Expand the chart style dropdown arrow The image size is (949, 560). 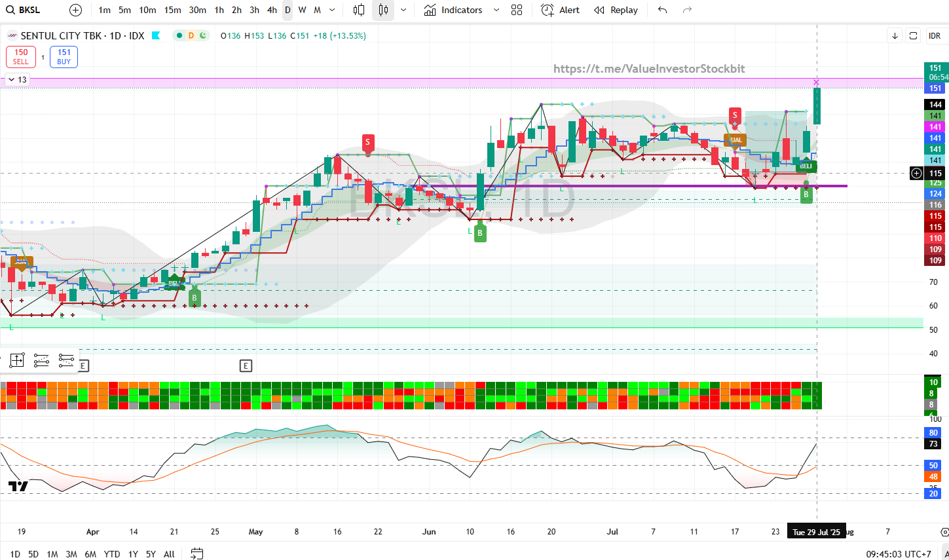click(x=403, y=10)
